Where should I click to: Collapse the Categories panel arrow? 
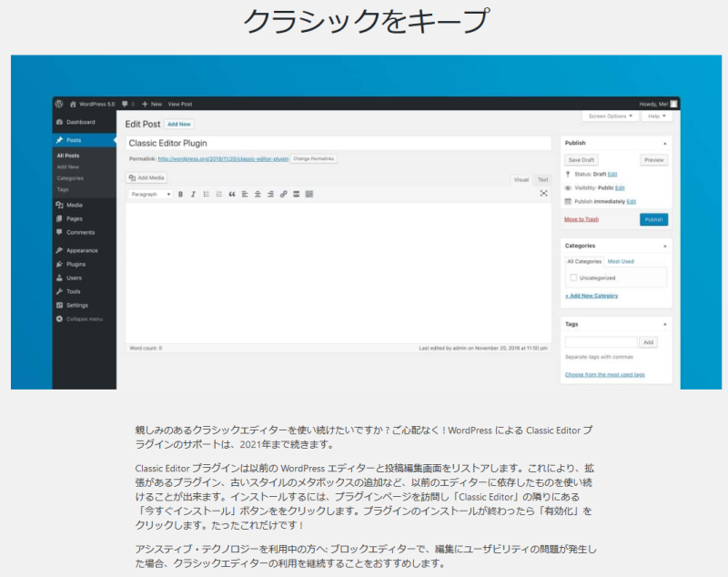tap(665, 246)
